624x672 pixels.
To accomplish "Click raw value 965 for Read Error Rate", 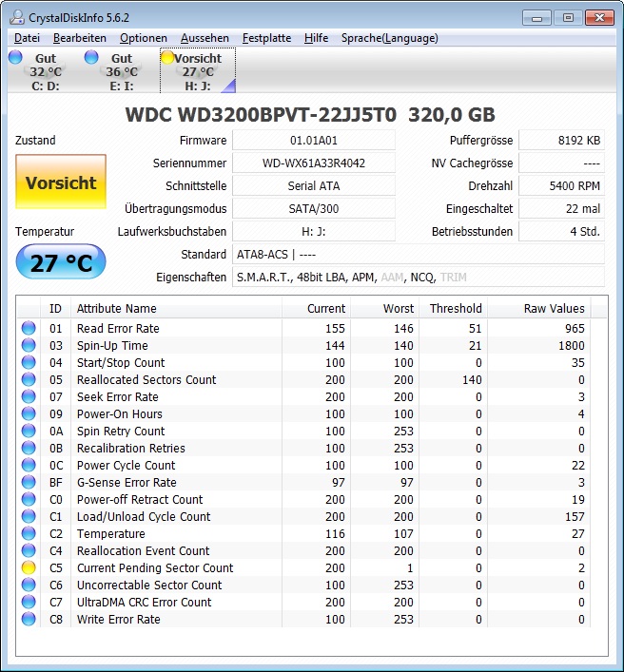I will (x=575, y=328).
